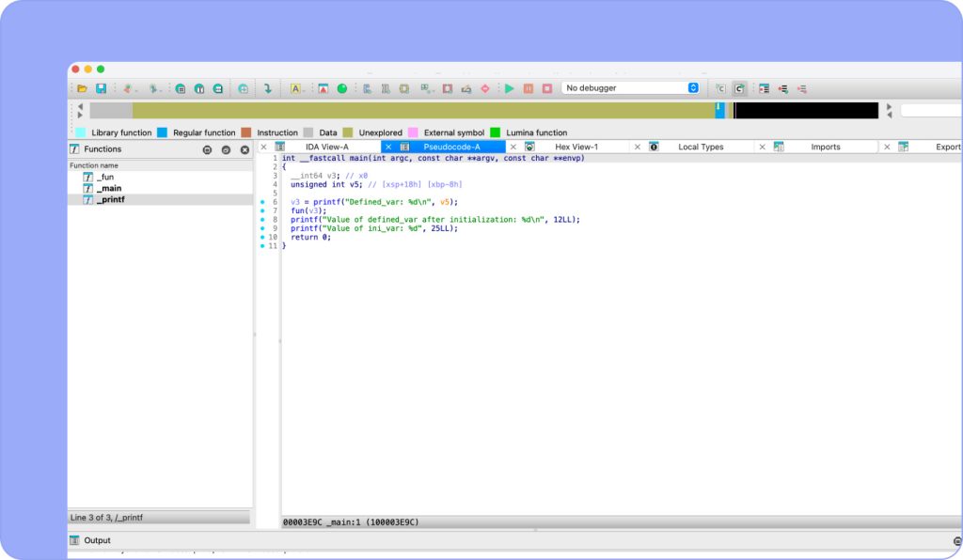Toggle breakpoint dot on line 6
Viewport: 963px width, 560px height.
click(262, 202)
